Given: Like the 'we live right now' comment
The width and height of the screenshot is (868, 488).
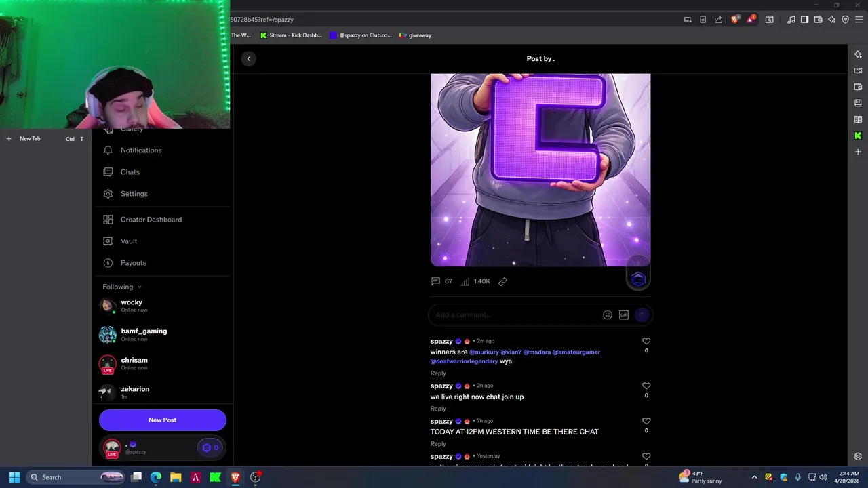Looking at the screenshot, I should [646, 386].
